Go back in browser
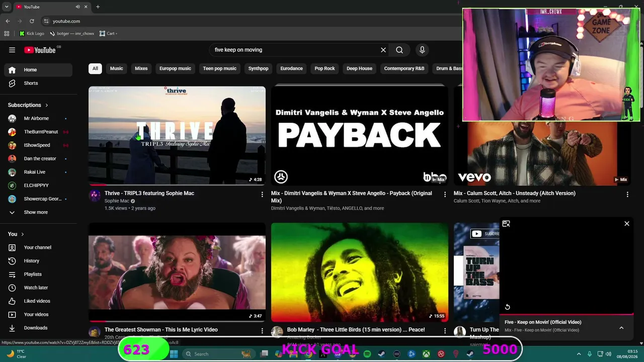The height and width of the screenshot is (362, 644). pyautogui.click(x=8, y=21)
